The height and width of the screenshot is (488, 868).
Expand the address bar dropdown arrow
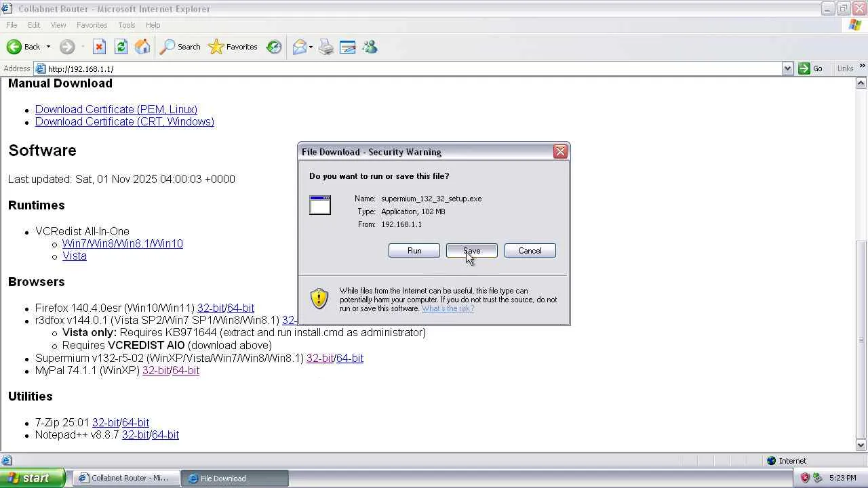[x=787, y=68]
